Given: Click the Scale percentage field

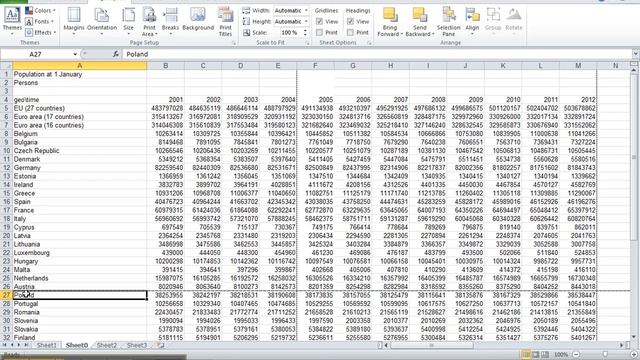Looking at the screenshot, I should 290,32.
